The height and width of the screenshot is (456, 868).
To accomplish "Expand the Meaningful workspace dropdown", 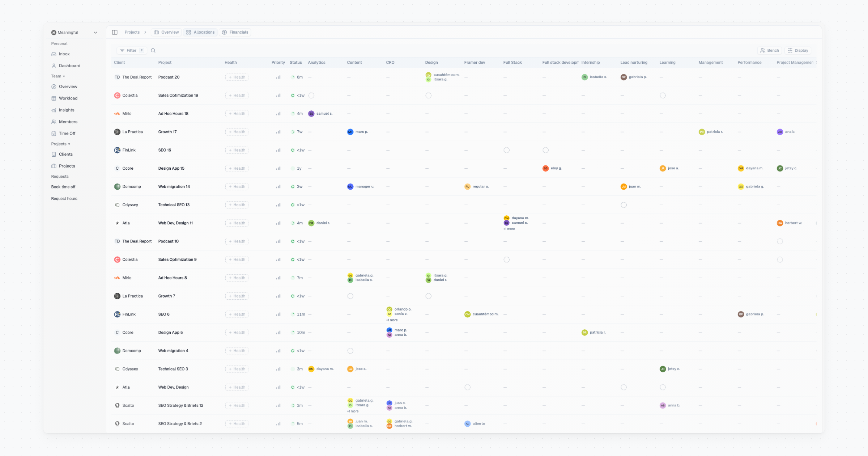I will click(x=95, y=33).
